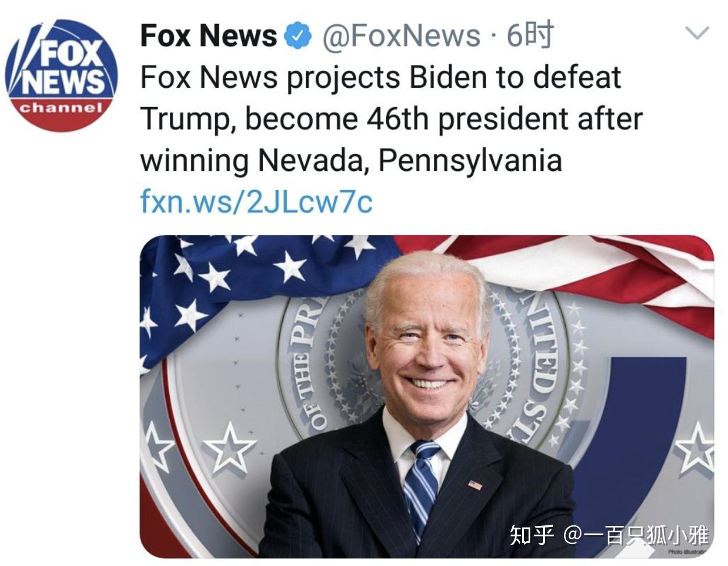Click the word "channel" in the Fox logo
728x566 pixels.
coord(61,108)
